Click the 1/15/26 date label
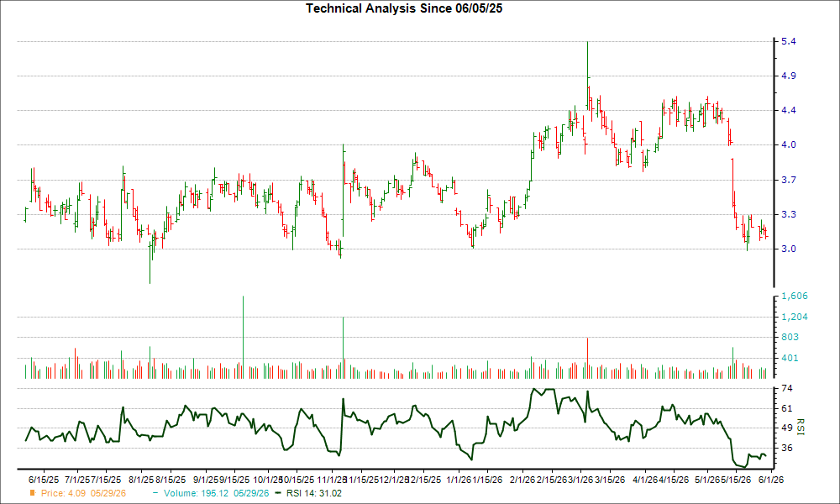The image size is (840, 504). (x=487, y=480)
